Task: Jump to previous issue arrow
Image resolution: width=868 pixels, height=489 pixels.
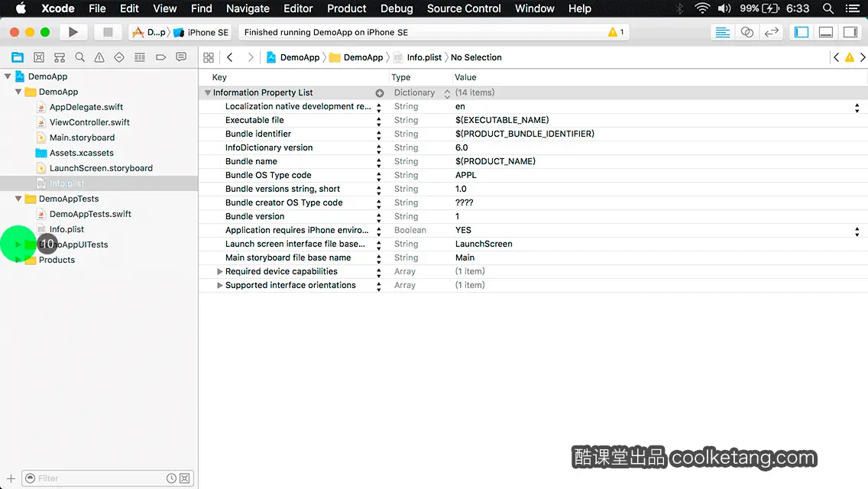Action: [837, 57]
